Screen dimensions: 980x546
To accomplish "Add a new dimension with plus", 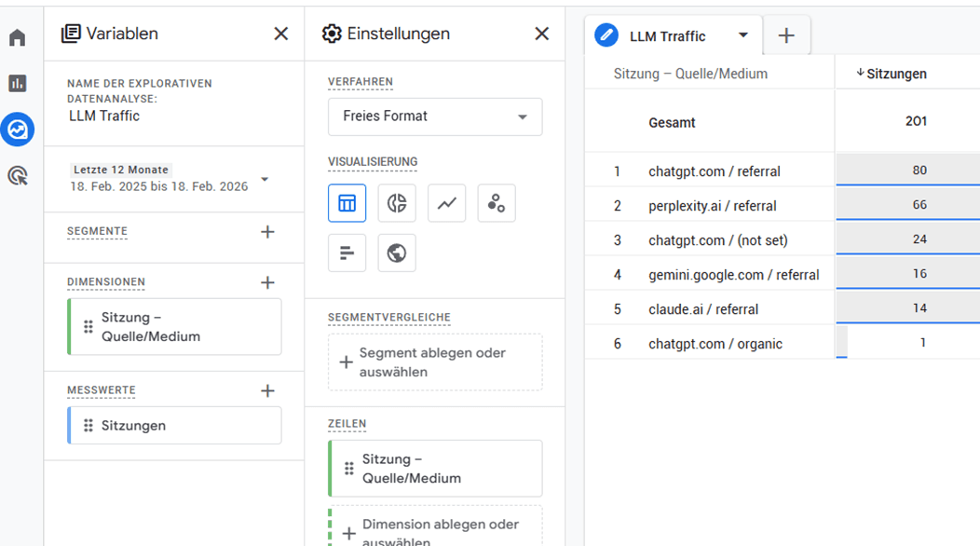I will tap(267, 282).
